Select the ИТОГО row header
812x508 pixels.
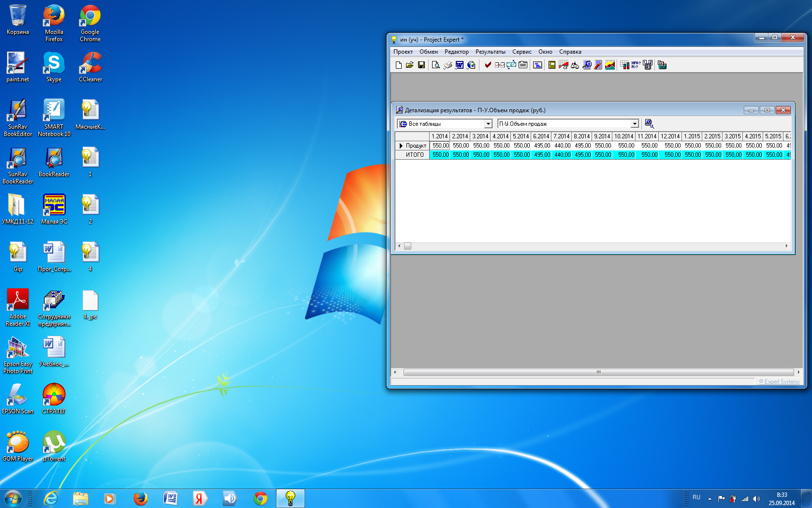point(413,155)
